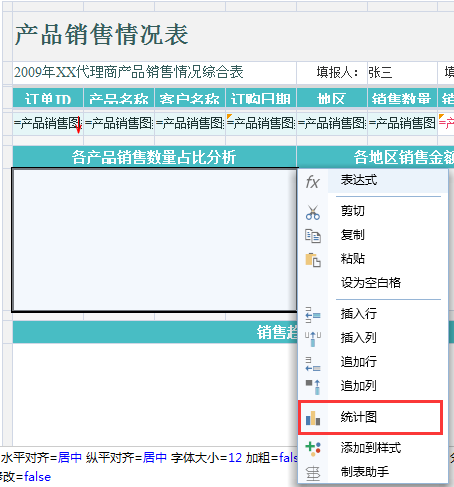454x487 pixels.
Task: Click the scissors cut icon
Action: click(x=313, y=212)
